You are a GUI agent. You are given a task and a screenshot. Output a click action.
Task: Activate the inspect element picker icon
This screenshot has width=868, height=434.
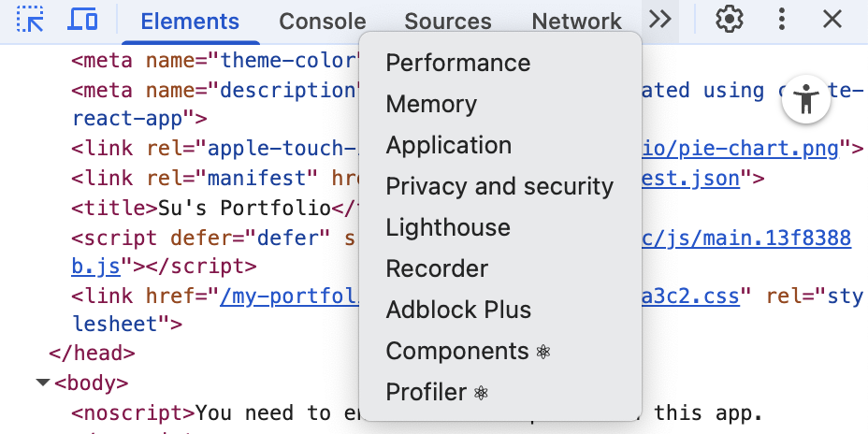tap(30, 20)
